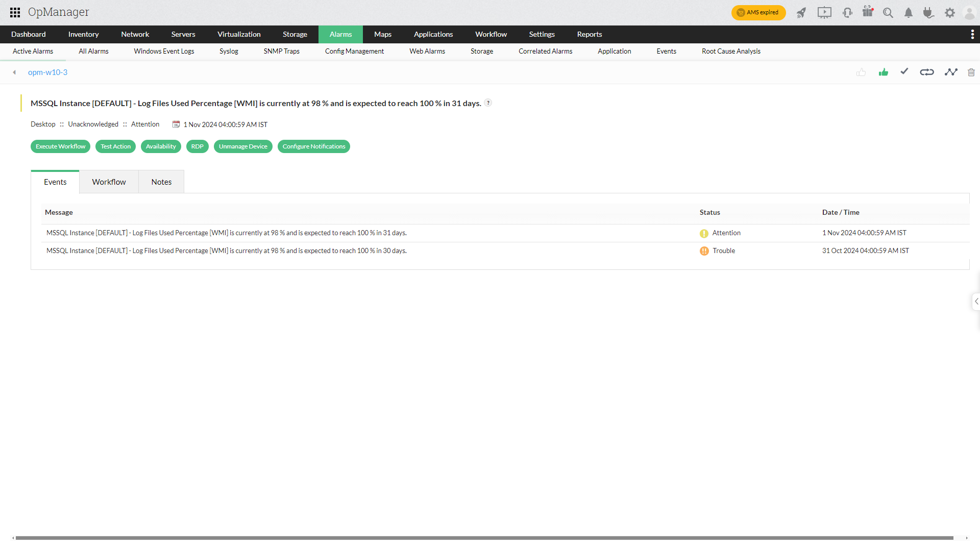Switch to the Notes tab
Screen dimensions: 980x551
point(161,182)
